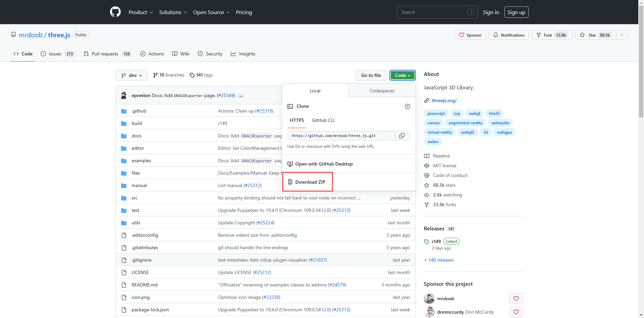
Task: Click the build folder icon
Action: pyautogui.click(x=124, y=124)
